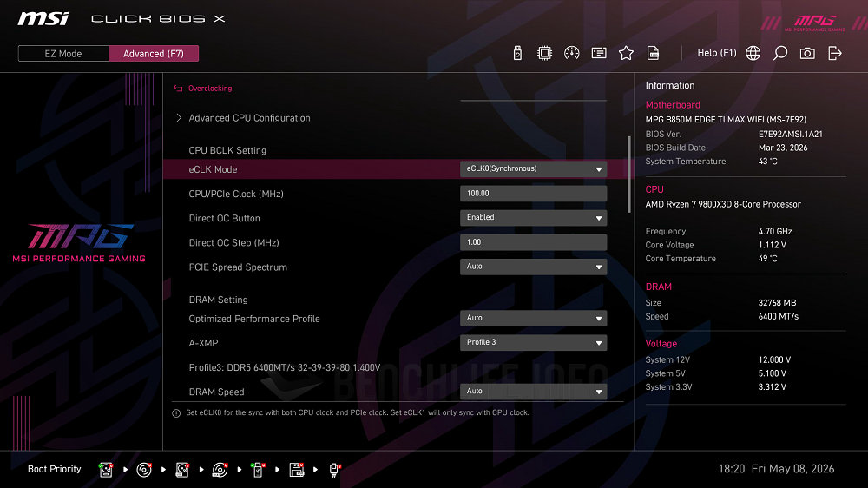Select the CPU/PCIe Clock (MHz) label
The image size is (868, 488).
coord(236,194)
